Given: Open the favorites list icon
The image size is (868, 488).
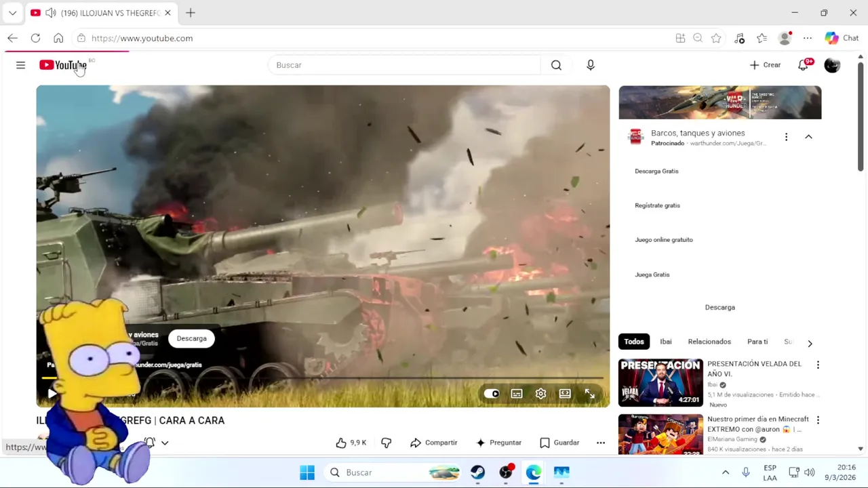Looking at the screenshot, I should coord(762,38).
